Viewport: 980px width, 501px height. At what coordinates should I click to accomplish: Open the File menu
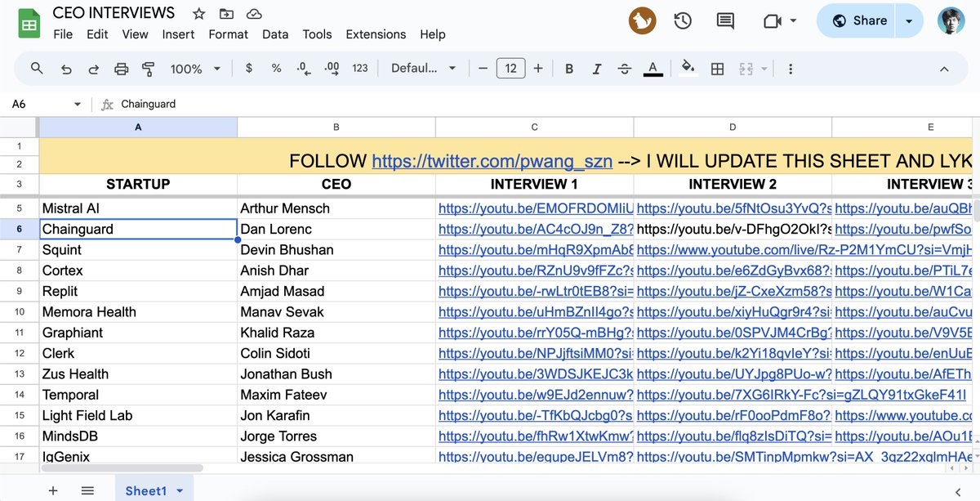point(63,34)
